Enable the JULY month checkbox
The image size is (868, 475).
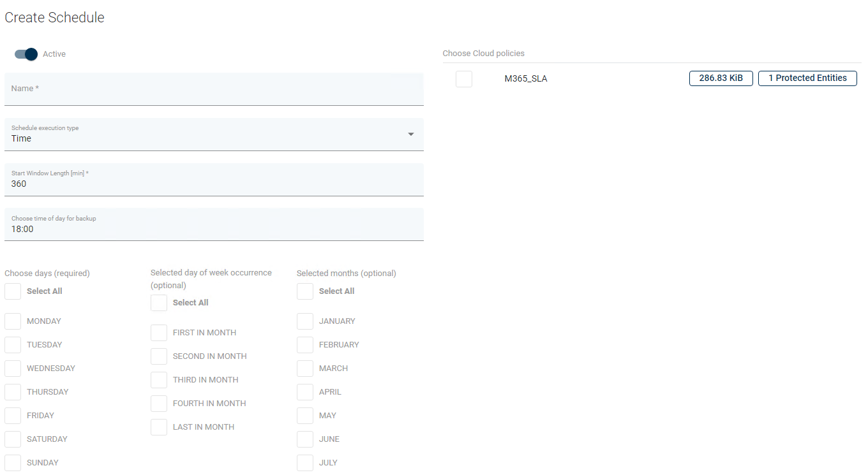tap(305, 463)
